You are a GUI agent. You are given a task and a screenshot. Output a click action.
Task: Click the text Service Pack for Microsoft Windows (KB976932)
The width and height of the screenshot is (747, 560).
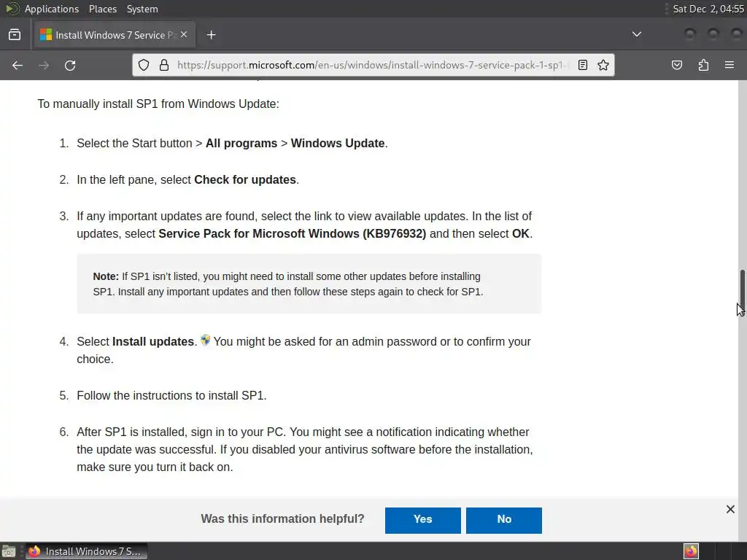point(292,234)
